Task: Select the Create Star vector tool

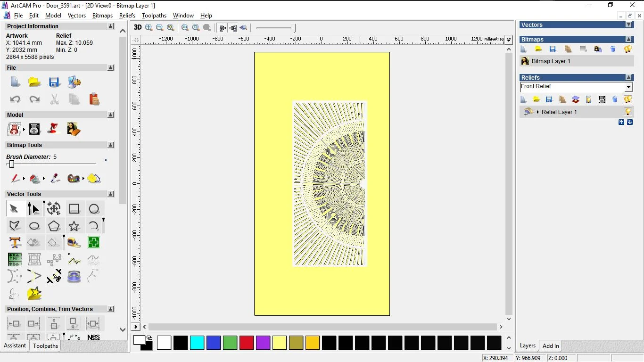Action: point(74,226)
